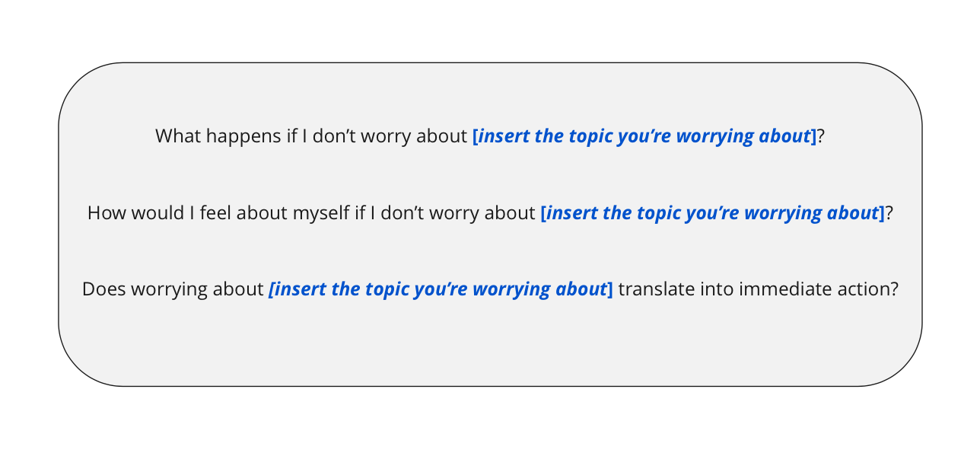Image resolution: width=980 pixels, height=469 pixels.
Task: Click the word "myself" in the second question
Action: click(x=321, y=213)
